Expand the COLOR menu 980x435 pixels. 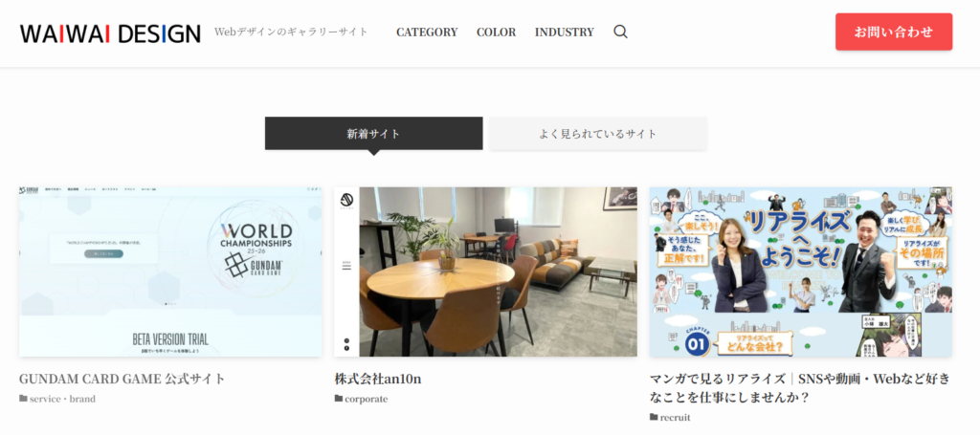click(496, 33)
